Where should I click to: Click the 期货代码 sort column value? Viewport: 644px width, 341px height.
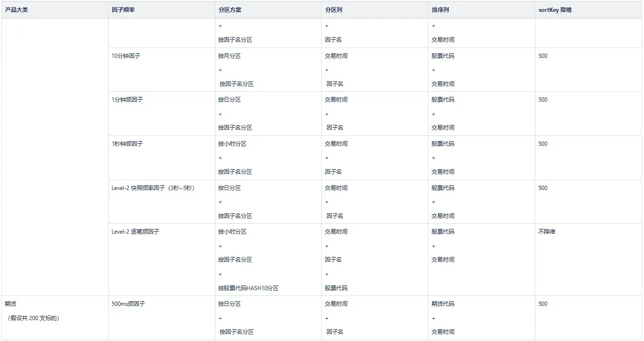[443, 303]
